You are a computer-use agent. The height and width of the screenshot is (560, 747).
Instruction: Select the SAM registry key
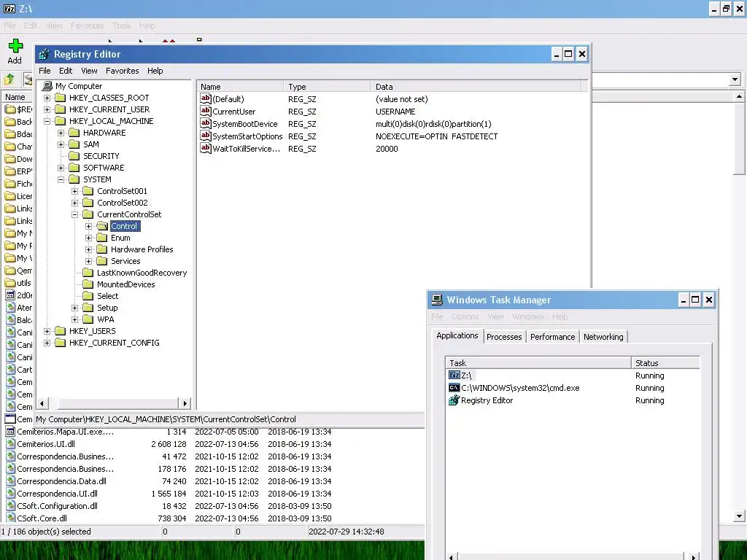(x=91, y=144)
